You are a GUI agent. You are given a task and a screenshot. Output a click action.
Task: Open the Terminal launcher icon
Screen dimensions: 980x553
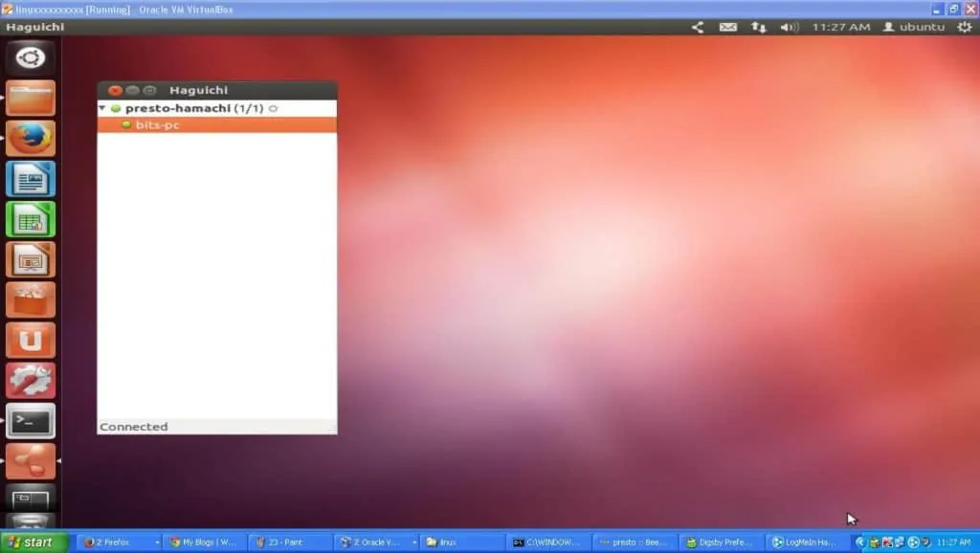(30, 421)
